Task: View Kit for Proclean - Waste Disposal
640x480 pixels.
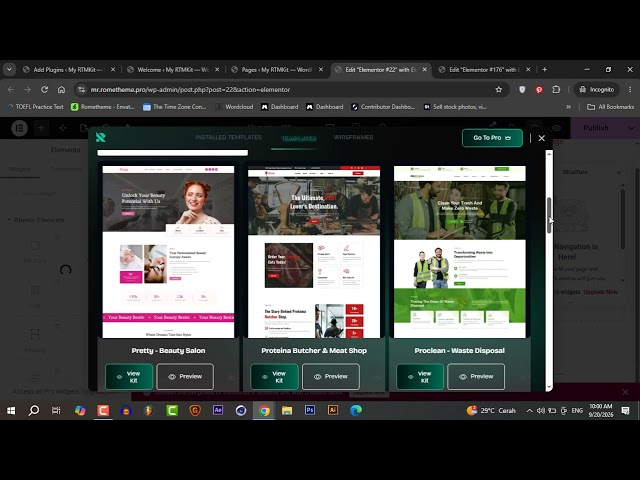Action: pyautogui.click(x=420, y=377)
